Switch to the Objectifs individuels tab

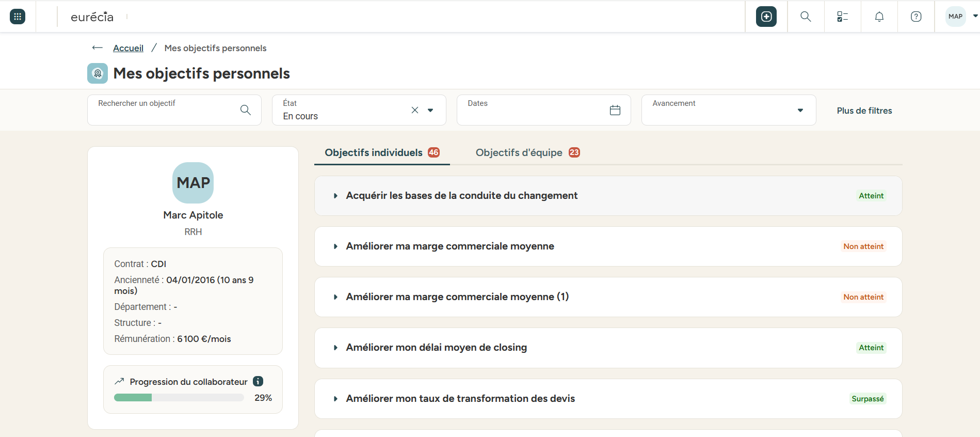(382, 153)
